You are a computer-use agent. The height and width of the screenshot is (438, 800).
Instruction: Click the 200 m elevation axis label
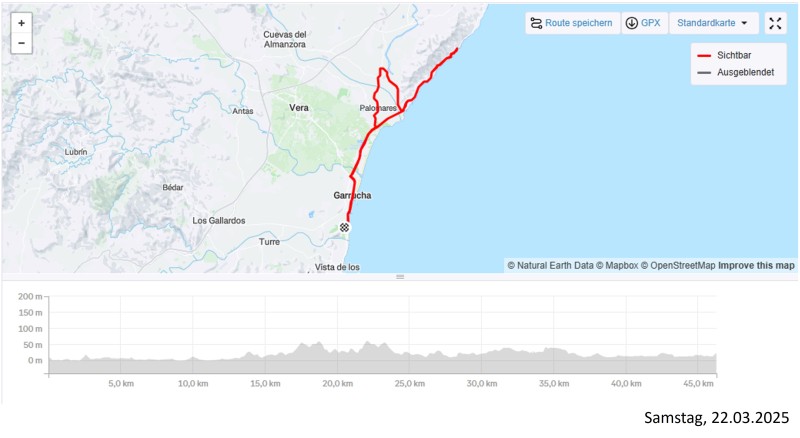point(31,298)
